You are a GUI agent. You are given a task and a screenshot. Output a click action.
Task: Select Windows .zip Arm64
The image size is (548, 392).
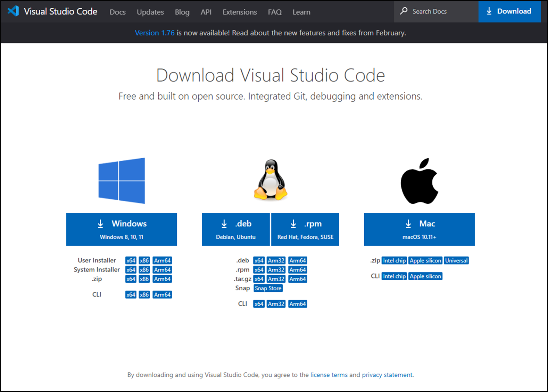pyautogui.click(x=162, y=279)
